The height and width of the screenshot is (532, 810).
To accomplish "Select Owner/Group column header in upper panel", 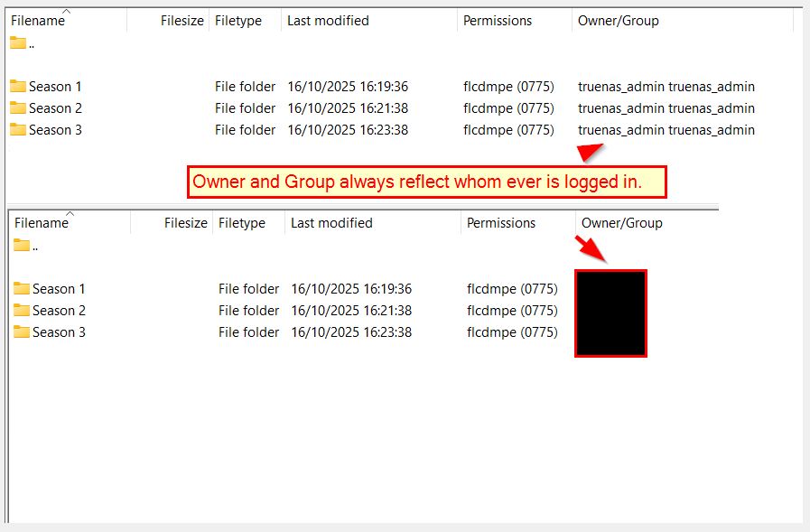I will tap(618, 21).
